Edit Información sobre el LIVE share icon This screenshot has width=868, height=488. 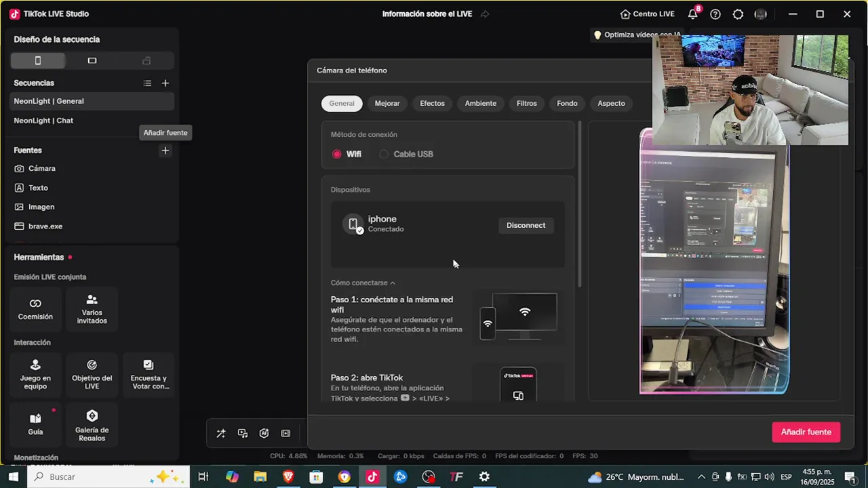[x=485, y=14]
